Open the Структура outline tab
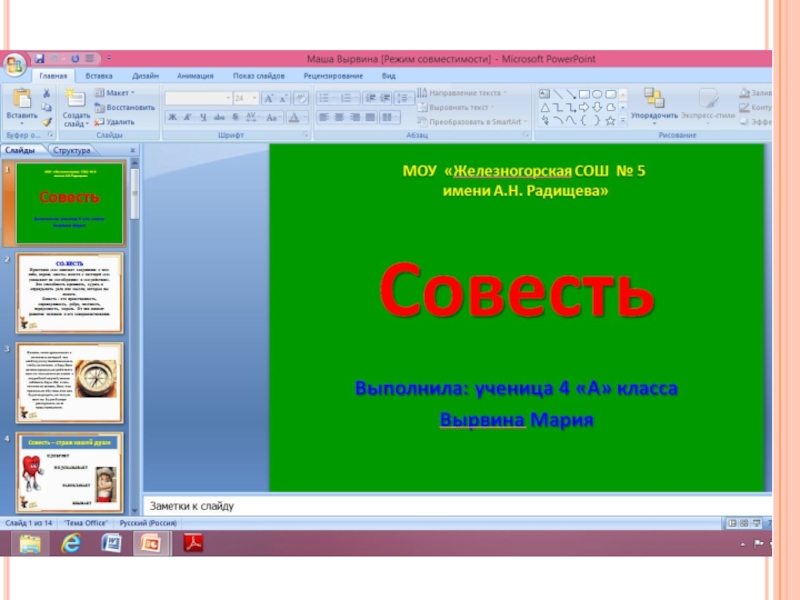Image resolution: width=800 pixels, height=600 pixels. tap(71, 150)
